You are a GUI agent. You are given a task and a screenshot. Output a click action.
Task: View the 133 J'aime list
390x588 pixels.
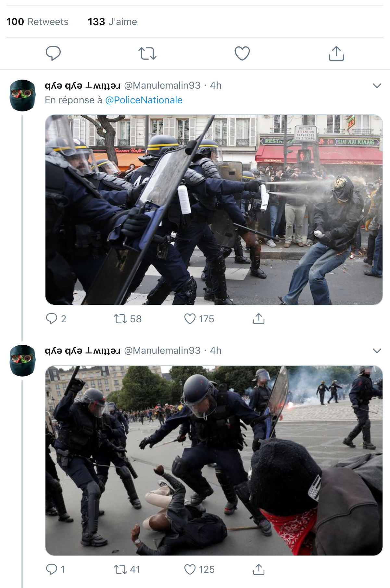112,22
